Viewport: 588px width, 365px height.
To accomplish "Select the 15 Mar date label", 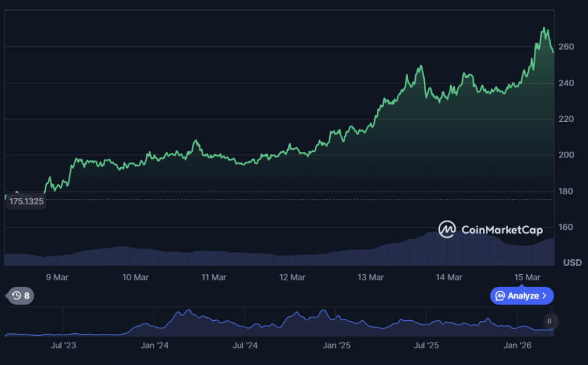I will 527,277.
